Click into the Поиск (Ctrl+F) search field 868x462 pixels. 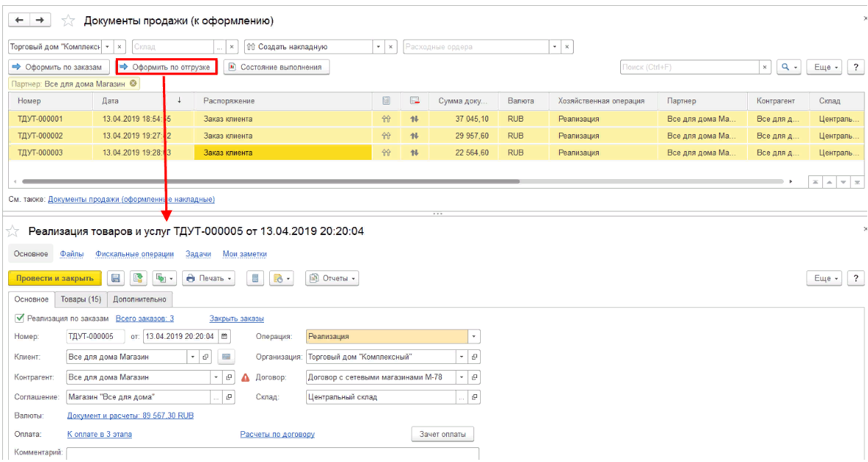click(690, 67)
